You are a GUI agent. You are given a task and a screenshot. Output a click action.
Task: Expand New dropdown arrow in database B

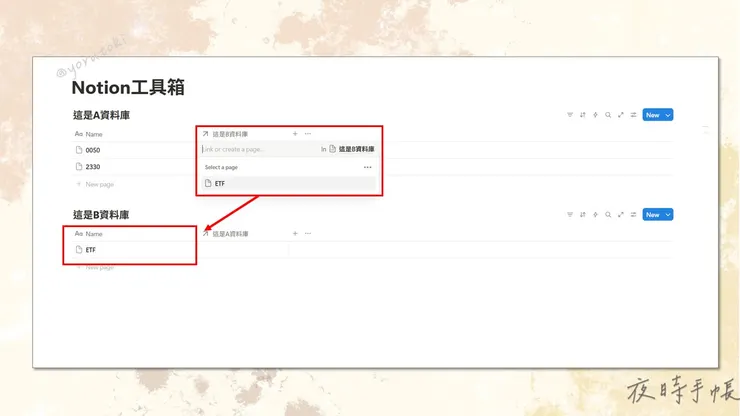pos(668,214)
